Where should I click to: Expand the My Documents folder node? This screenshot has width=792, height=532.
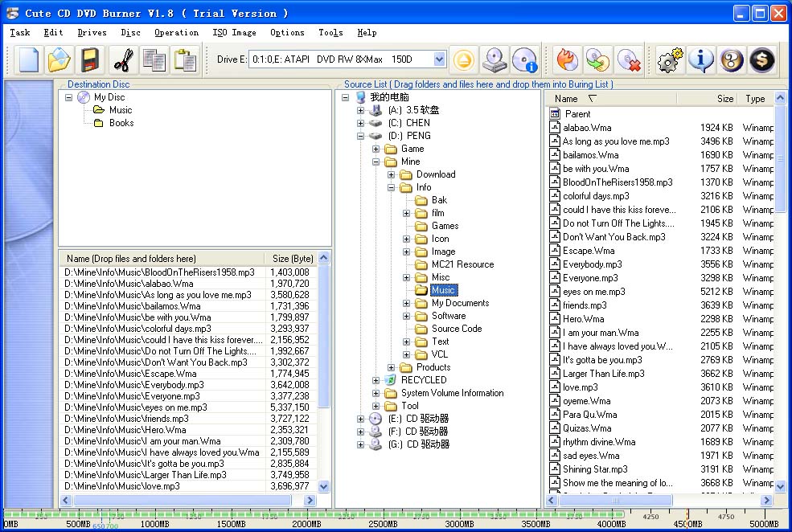point(406,303)
